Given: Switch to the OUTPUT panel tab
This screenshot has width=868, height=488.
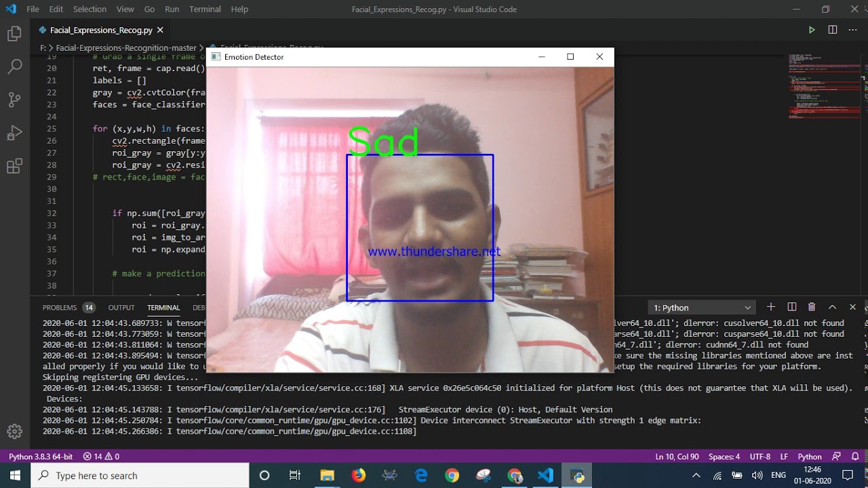Looking at the screenshot, I should pyautogui.click(x=121, y=308).
